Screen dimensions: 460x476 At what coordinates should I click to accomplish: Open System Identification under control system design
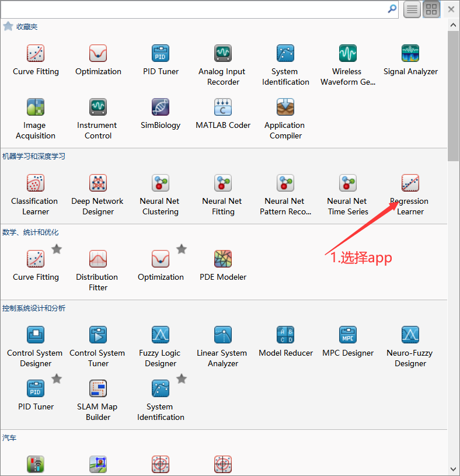click(161, 401)
